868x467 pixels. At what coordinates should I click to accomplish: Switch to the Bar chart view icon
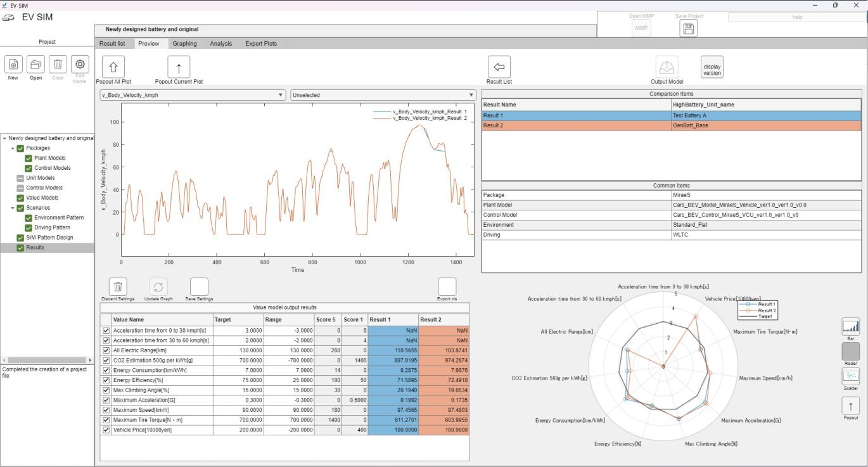[x=850, y=327]
